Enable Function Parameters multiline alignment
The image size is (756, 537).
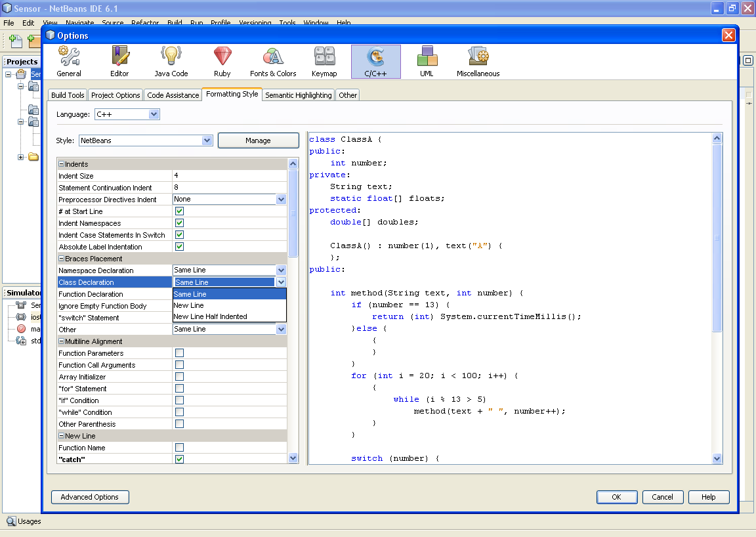(x=179, y=353)
